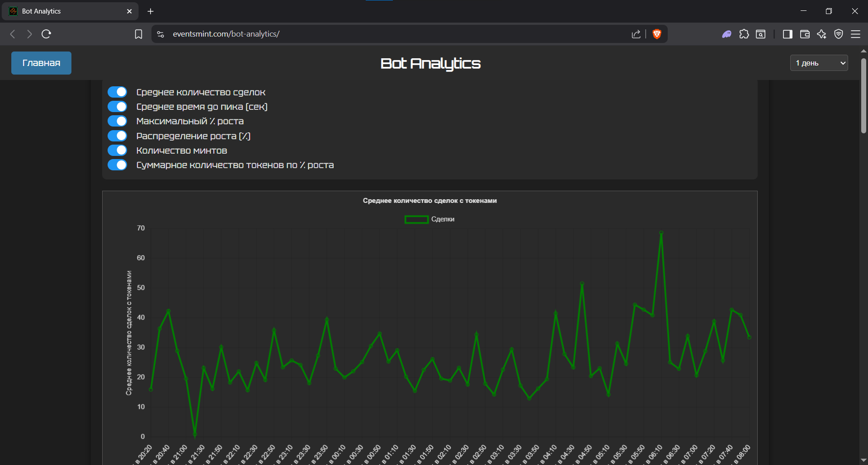Select the Bot Analytics browser tab
The width and height of the screenshot is (868, 465).
click(68, 11)
